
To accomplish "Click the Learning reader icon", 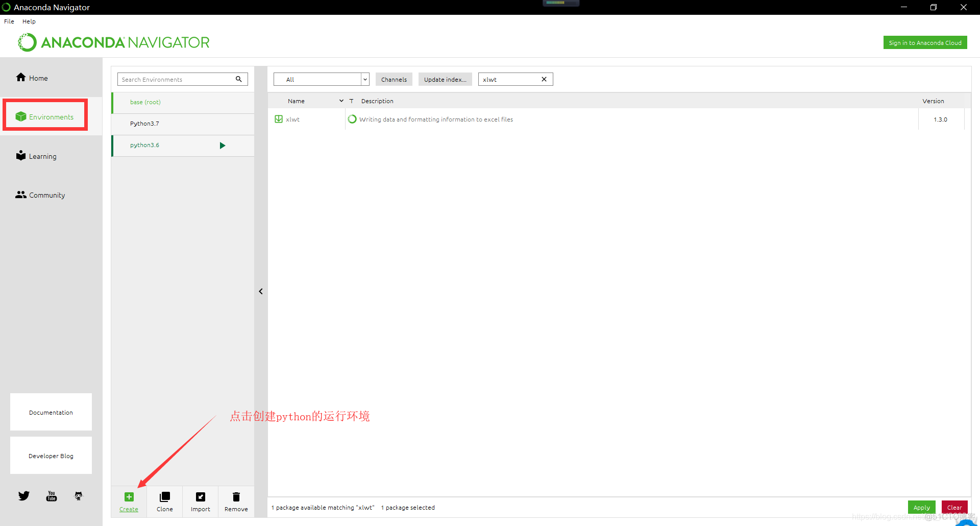I will [21, 155].
